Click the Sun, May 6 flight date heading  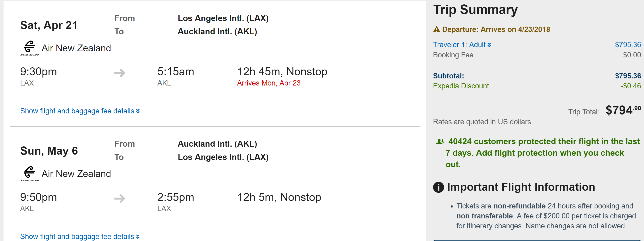click(x=49, y=151)
